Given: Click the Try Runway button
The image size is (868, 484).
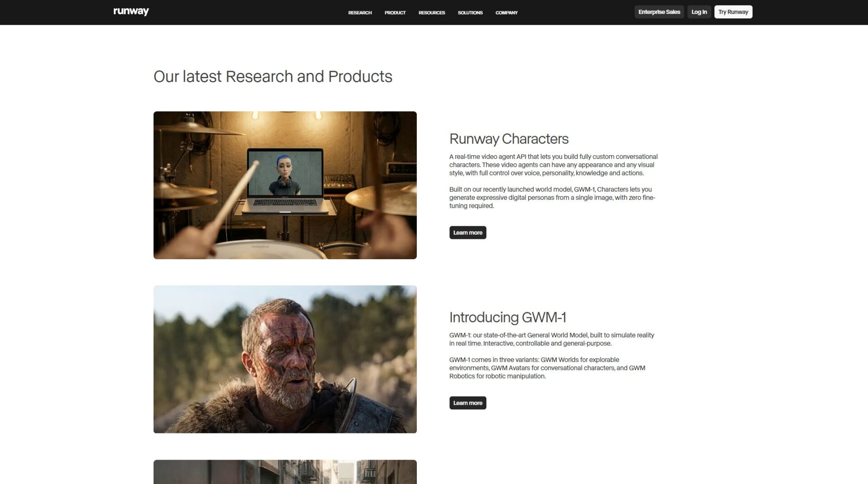Looking at the screenshot, I should tap(733, 12).
